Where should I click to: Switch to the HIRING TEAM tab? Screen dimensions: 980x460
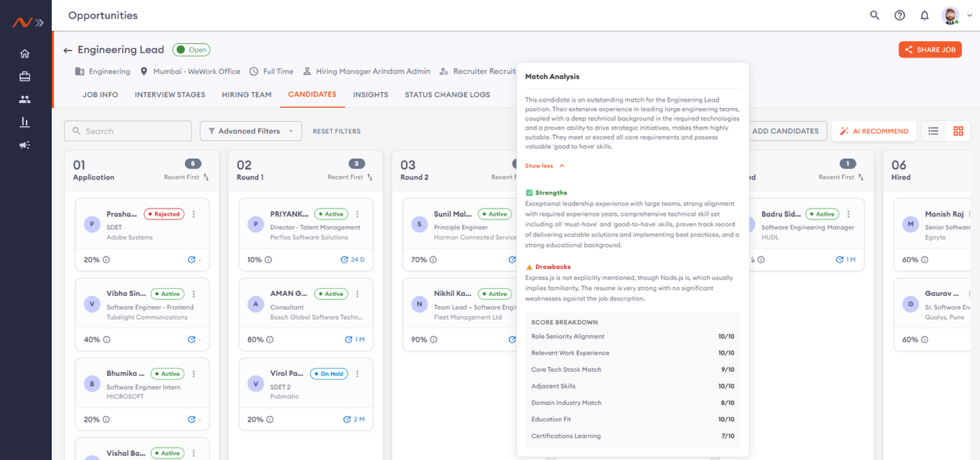pos(247,95)
